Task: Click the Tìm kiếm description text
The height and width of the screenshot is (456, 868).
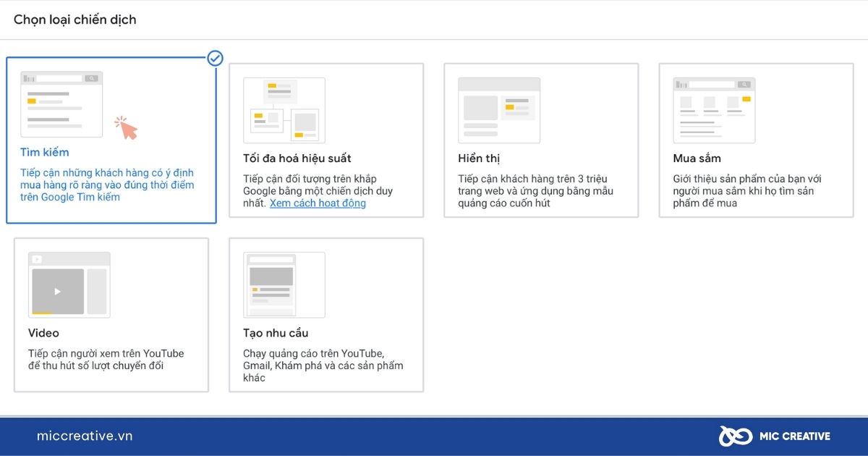Action: click(x=107, y=185)
